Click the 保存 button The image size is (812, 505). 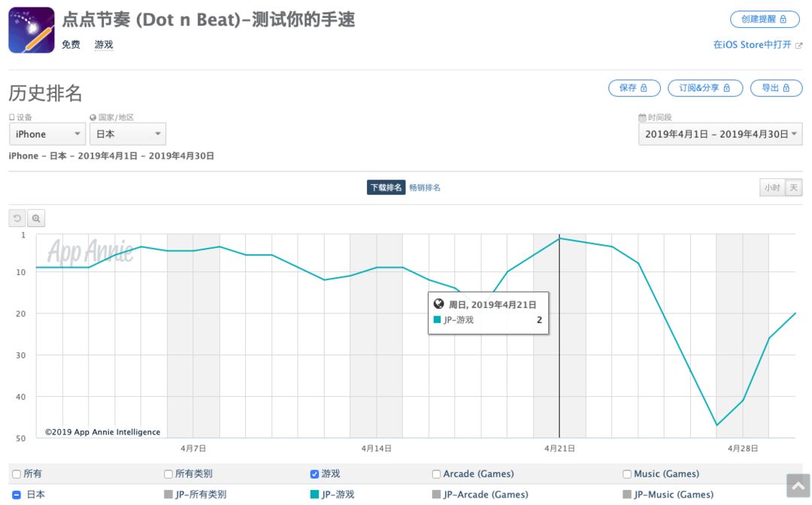pos(635,88)
